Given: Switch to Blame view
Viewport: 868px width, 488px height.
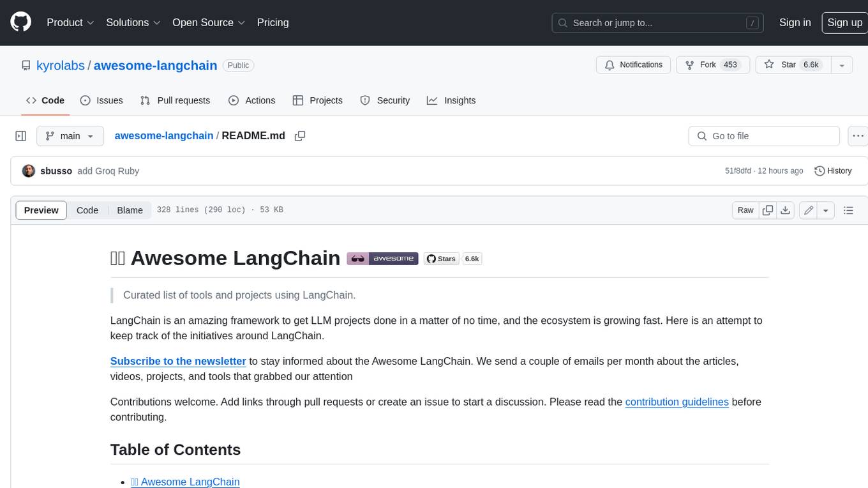Looking at the screenshot, I should point(130,210).
